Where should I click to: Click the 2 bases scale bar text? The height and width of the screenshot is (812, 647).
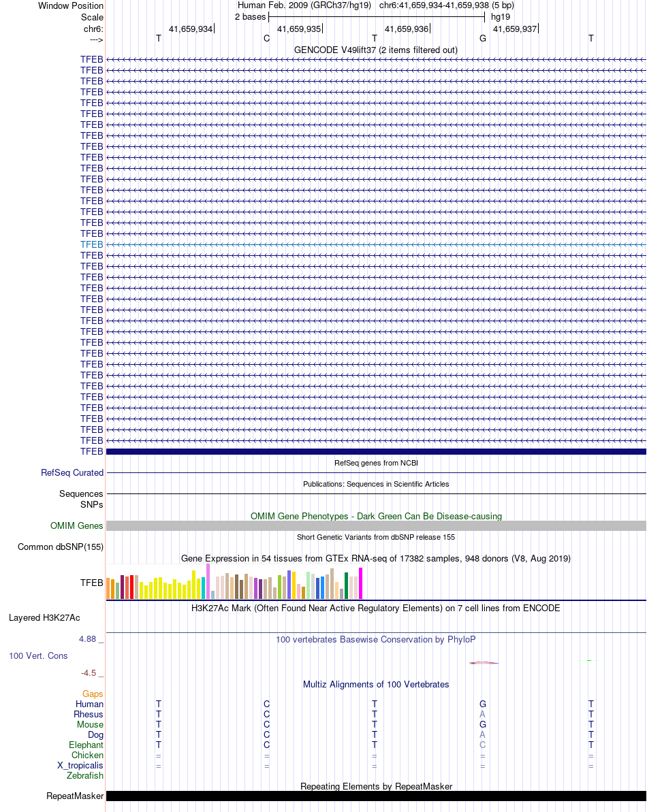(x=250, y=17)
